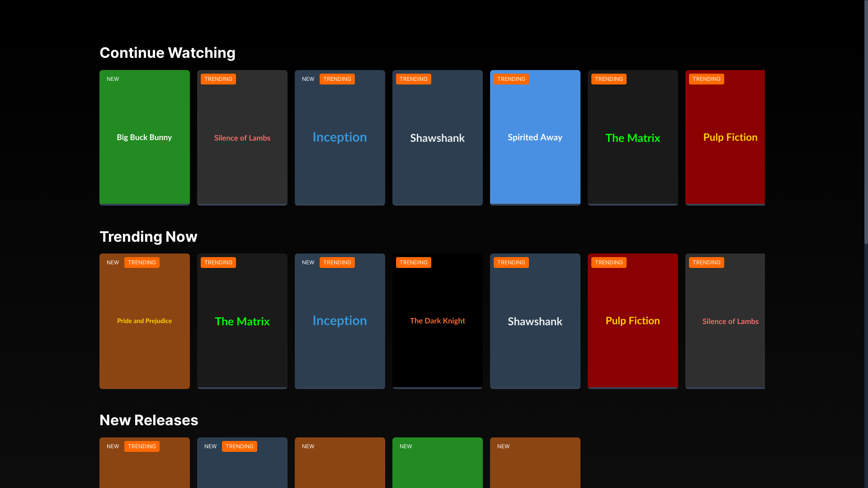Click the New Releases heading

pyautogui.click(x=149, y=420)
